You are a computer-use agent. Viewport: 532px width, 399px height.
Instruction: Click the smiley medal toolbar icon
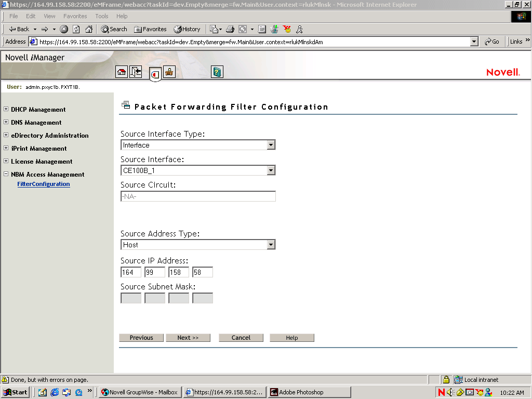click(x=287, y=29)
